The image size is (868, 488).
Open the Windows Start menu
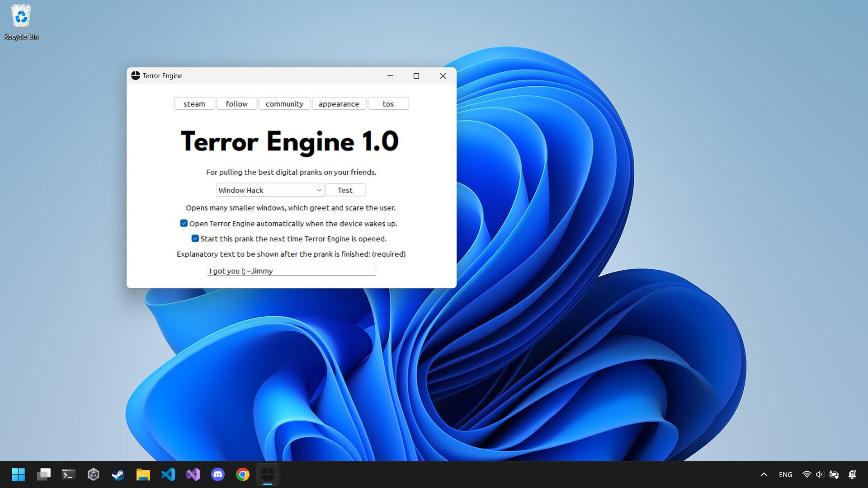(18, 474)
